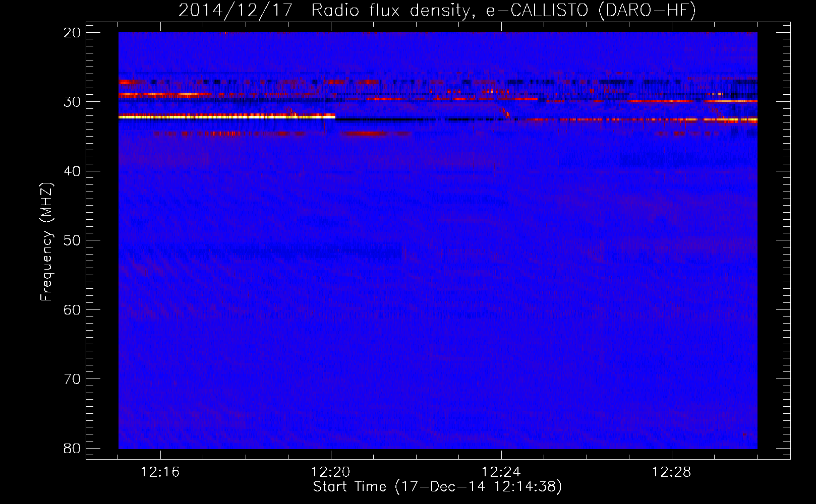Viewport: 816px width, 504px height.
Task: Click the 70 frequency tick label
Action: pyautogui.click(x=73, y=379)
